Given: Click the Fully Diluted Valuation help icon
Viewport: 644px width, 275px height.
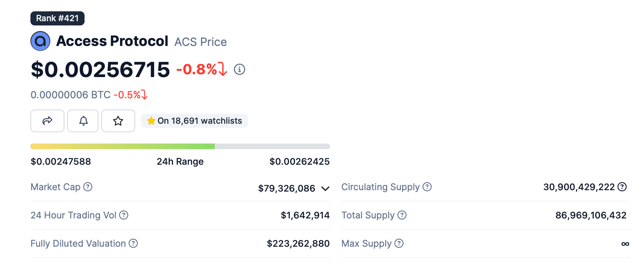Looking at the screenshot, I should click(133, 243).
